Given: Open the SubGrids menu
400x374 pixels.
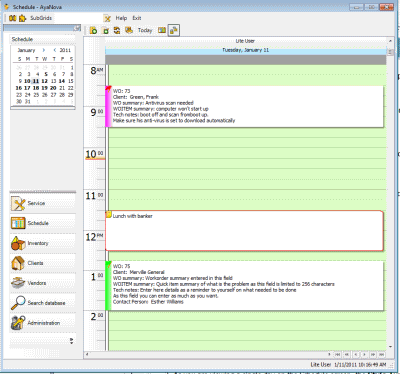Looking at the screenshot, I should pyautogui.click(x=41, y=18).
